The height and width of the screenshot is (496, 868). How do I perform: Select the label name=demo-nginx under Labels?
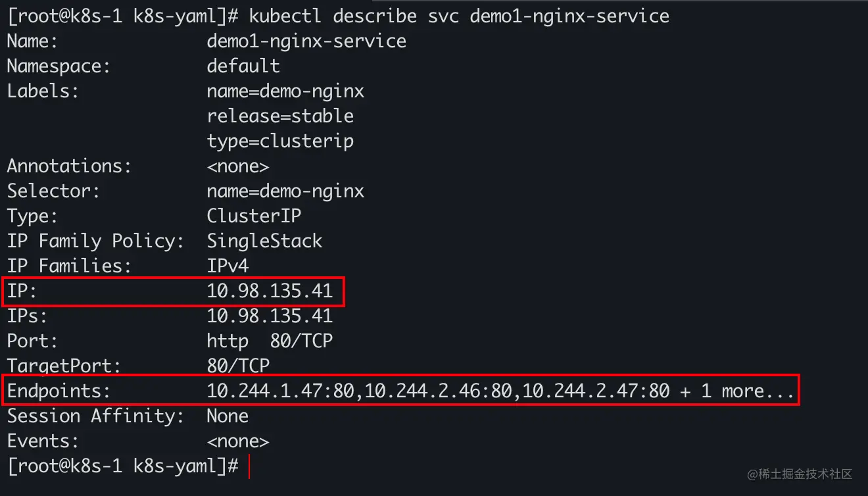coord(285,91)
